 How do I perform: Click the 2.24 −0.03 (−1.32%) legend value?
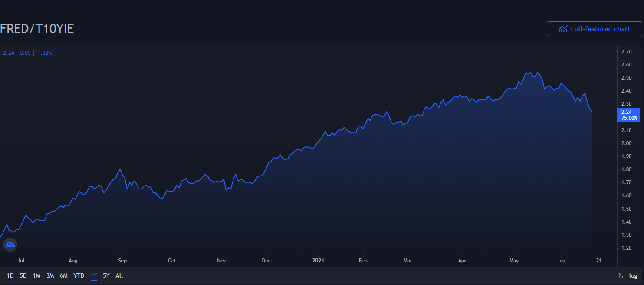pyautogui.click(x=29, y=53)
